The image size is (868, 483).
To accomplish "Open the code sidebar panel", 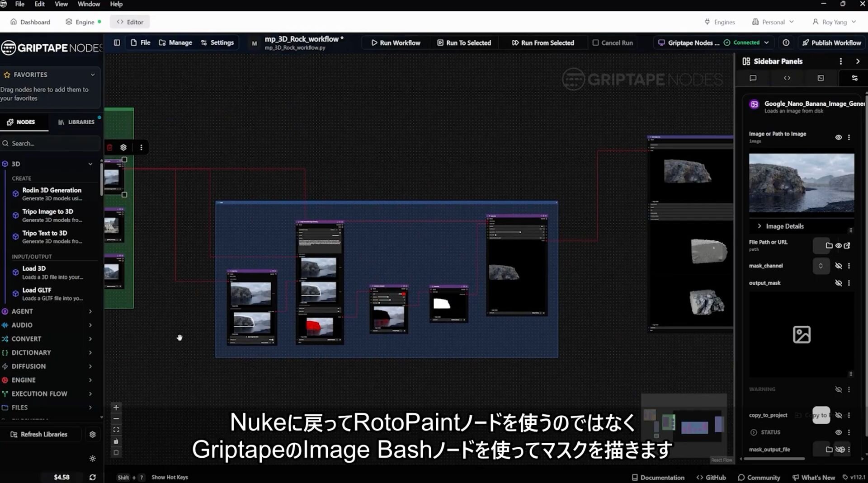I will 787,78.
